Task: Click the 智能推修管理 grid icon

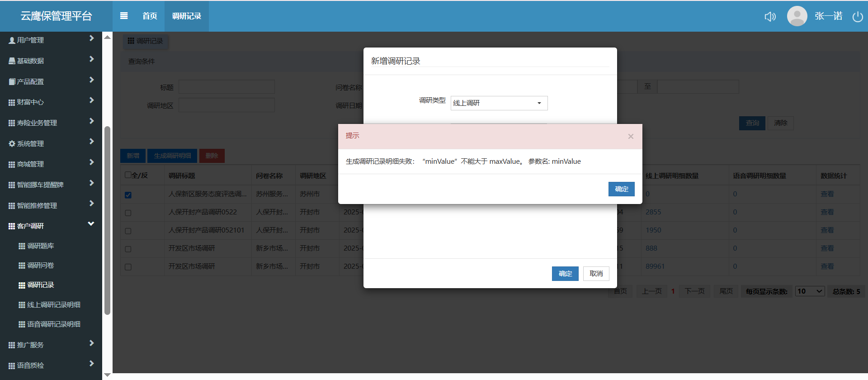Action: pos(12,206)
